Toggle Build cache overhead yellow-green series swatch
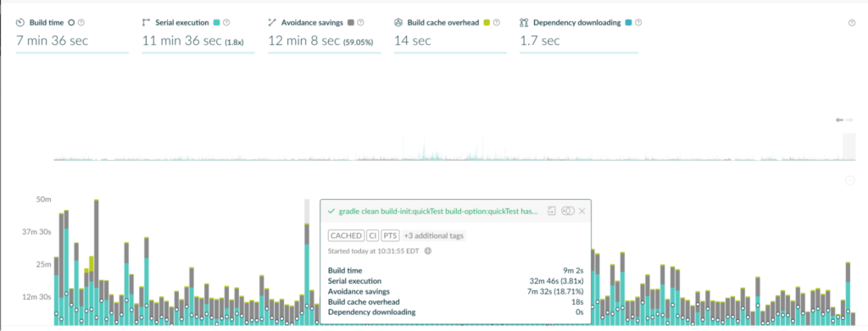 pos(487,23)
